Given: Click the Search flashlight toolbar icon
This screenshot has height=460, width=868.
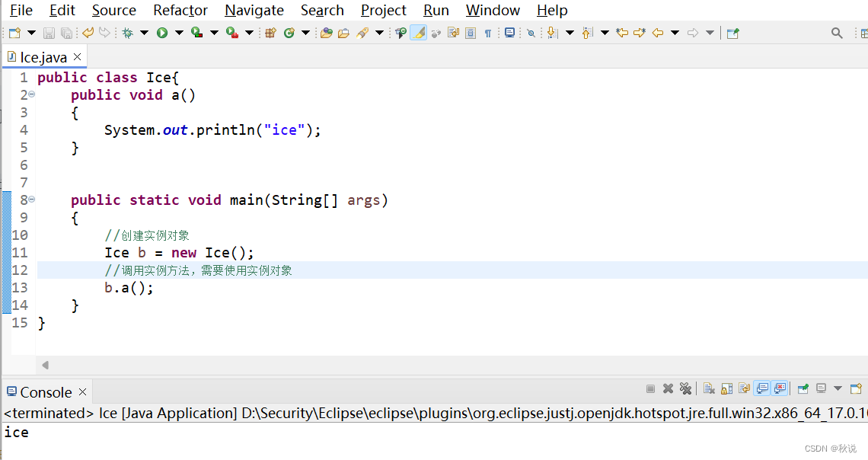Looking at the screenshot, I should (x=362, y=34).
